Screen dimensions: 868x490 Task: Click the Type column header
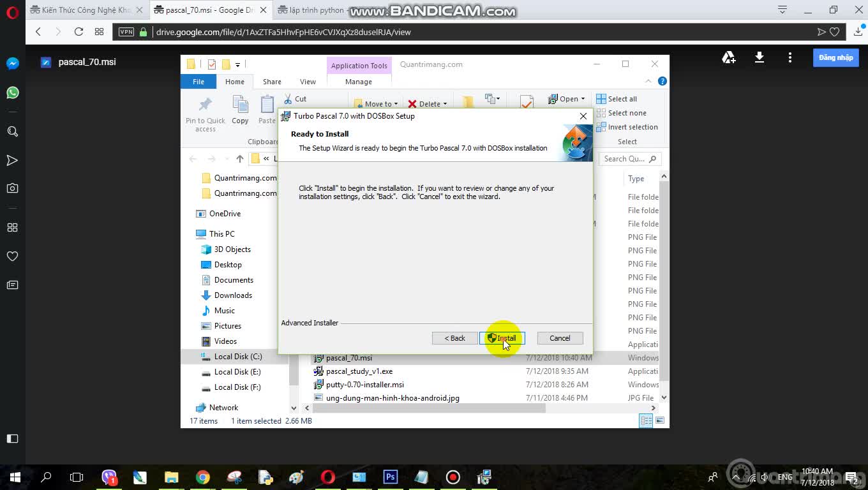coord(636,179)
